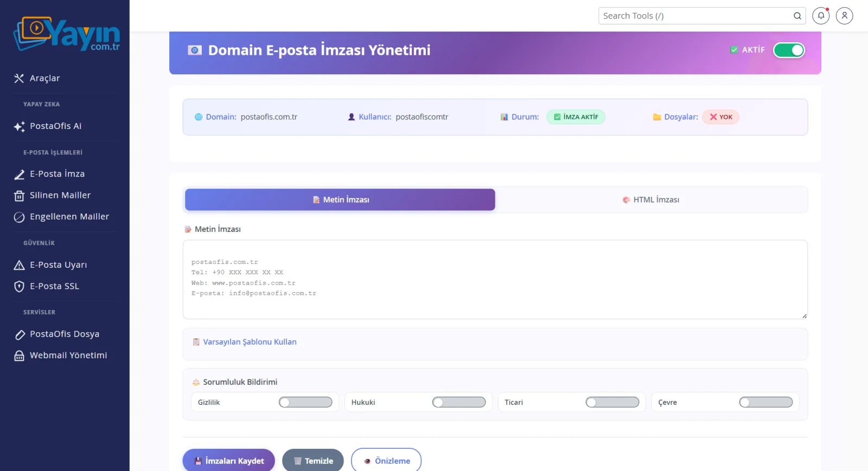Click the Durum status icon

coord(504,117)
